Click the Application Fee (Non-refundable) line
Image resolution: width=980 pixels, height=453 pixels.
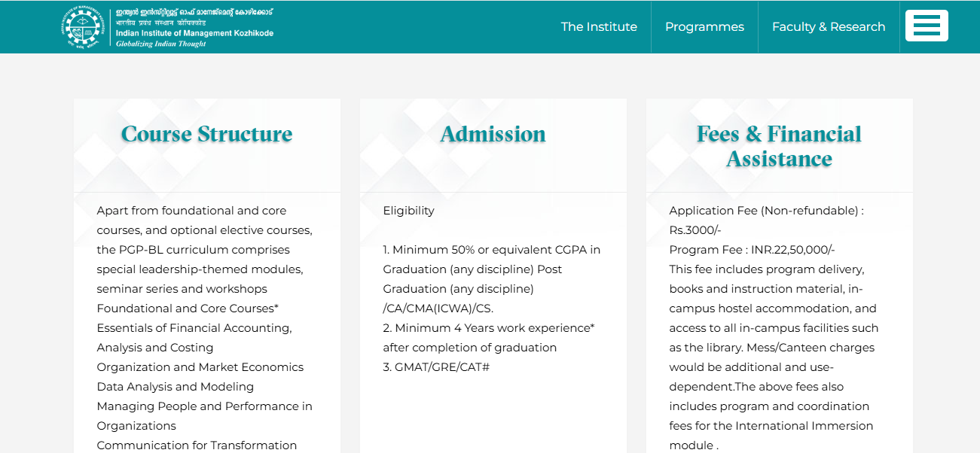pyautogui.click(x=766, y=211)
